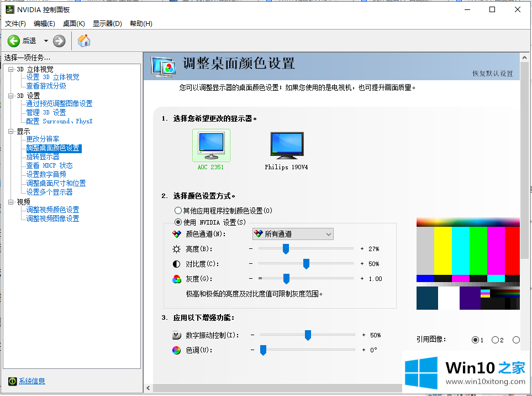Open 设置数字音频 task
Screen dimensions: 532x396
click(46, 174)
